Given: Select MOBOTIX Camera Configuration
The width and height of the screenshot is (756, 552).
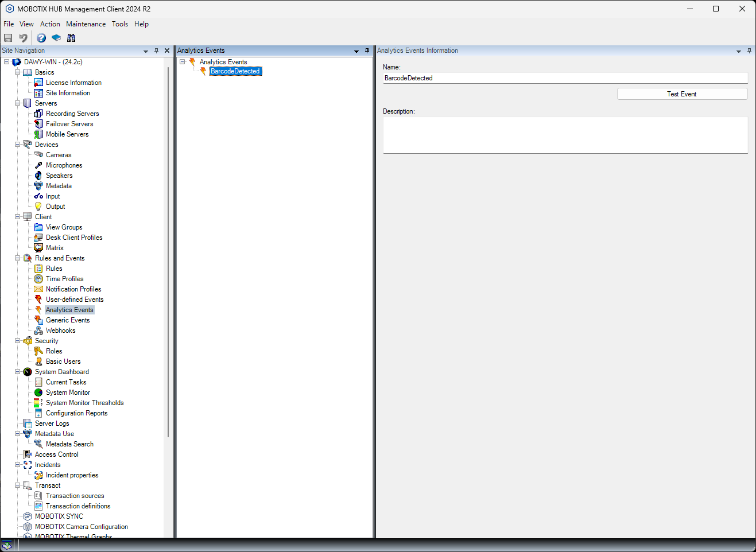Looking at the screenshot, I should click(x=82, y=527).
